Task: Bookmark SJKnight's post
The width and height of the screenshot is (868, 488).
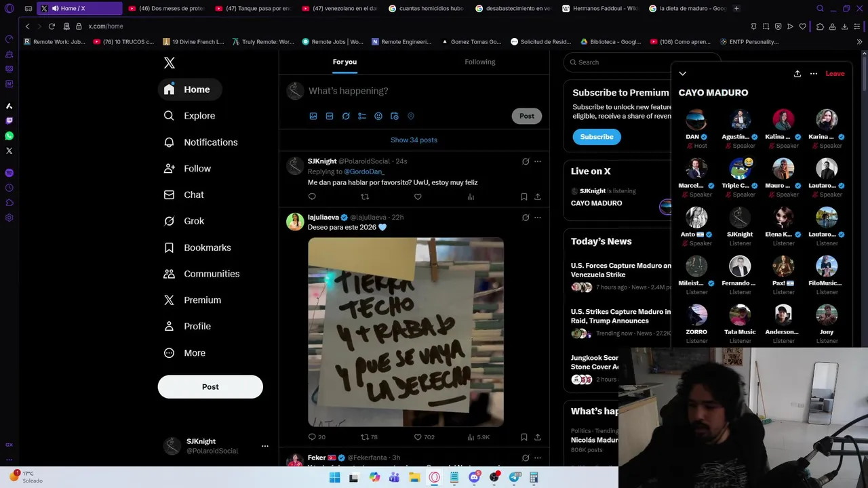Action: 524,197
